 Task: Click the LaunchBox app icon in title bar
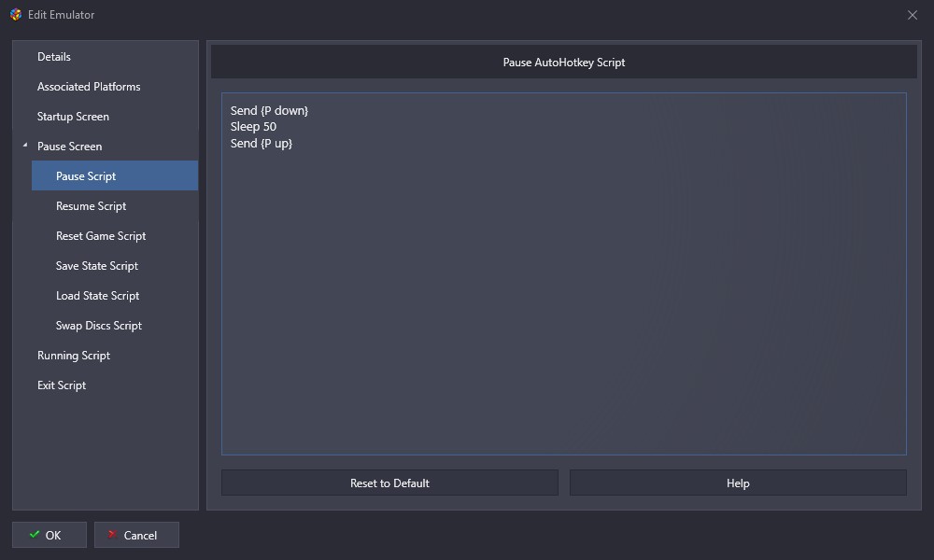16,14
